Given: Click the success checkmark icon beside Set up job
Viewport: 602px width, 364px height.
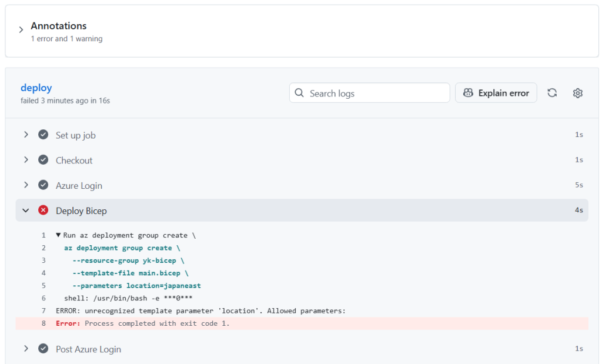Looking at the screenshot, I should [x=43, y=135].
